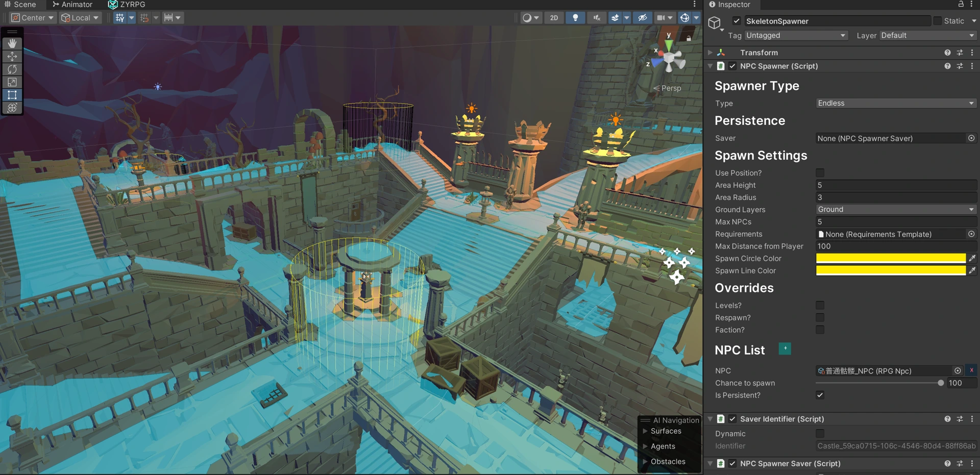Viewport: 980px width, 475px height.
Task: Open the Gizmos dropdown arrow
Action: tap(696, 18)
